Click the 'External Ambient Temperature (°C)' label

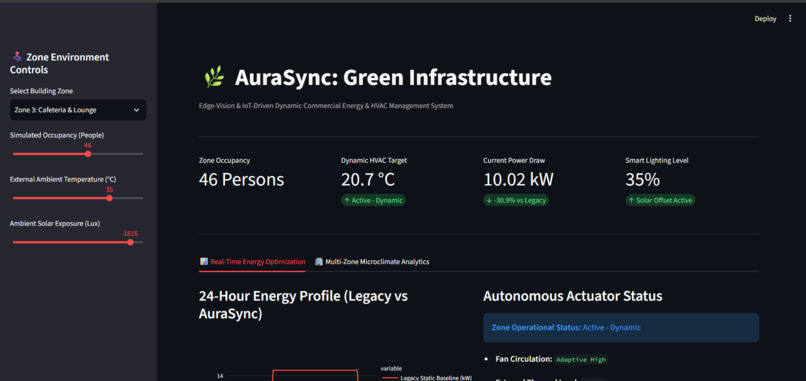pyautogui.click(x=63, y=179)
